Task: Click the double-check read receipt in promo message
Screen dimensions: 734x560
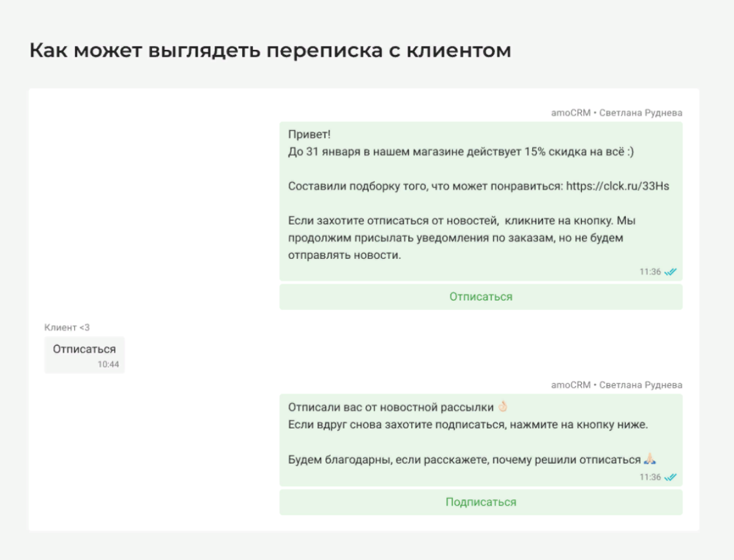Action: click(x=671, y=272)
